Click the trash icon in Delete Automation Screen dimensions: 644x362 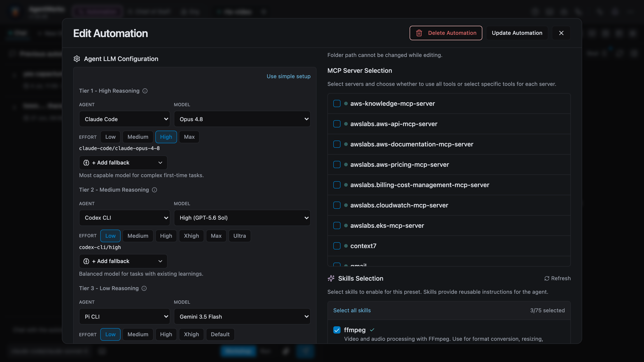coord(419,33)
